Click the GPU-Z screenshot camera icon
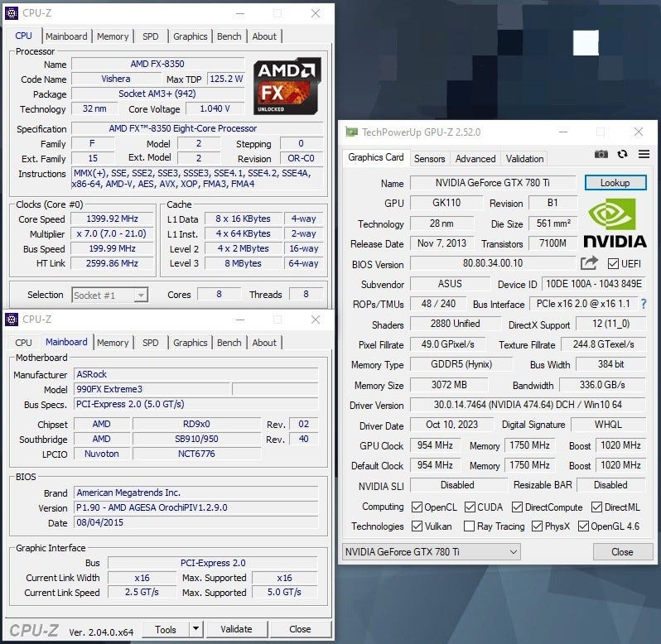The width and height of the screenshot is (661, 644). [x=601, y=154]
